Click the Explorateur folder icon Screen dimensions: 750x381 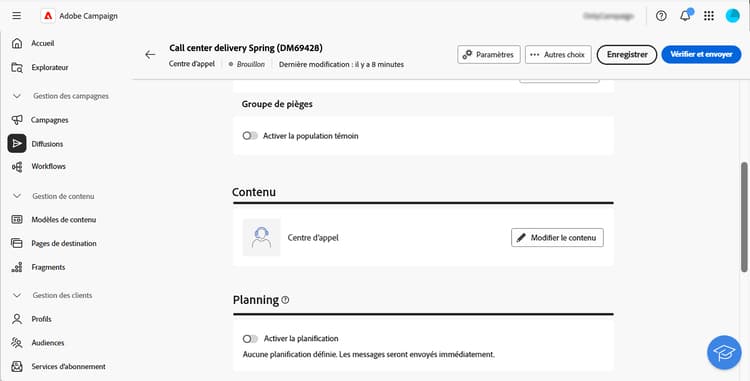pos(17,67)
